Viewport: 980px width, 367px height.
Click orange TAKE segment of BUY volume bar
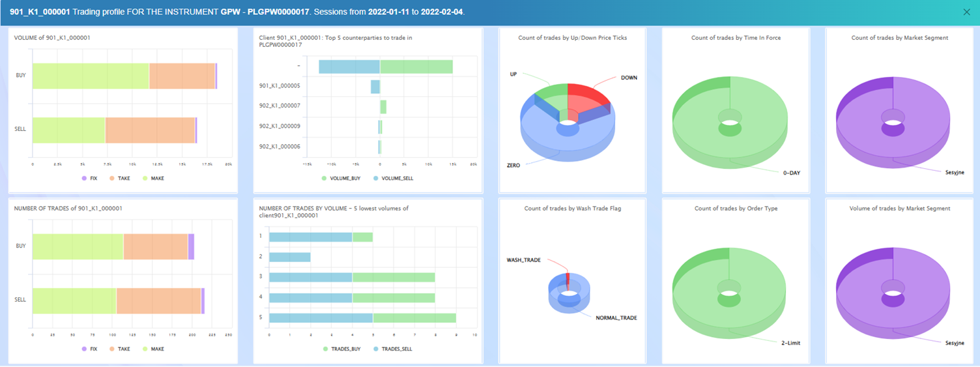182,76
